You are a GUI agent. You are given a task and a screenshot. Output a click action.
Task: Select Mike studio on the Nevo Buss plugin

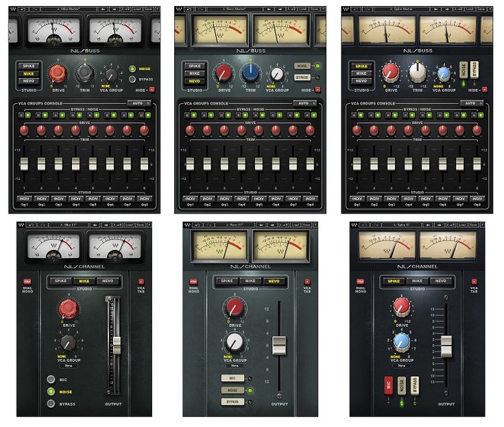click(195, 73)
